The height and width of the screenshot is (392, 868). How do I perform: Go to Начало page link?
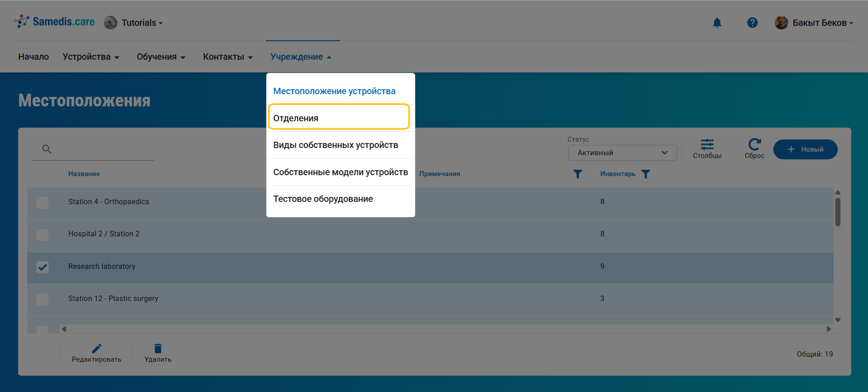(x=34, y=57)
